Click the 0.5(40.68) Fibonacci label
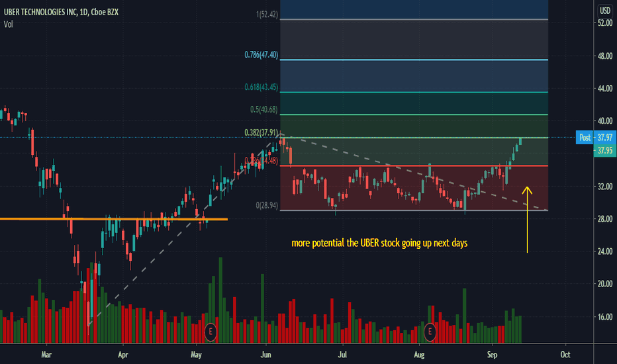The image size is (617, 364). (263, 109)
